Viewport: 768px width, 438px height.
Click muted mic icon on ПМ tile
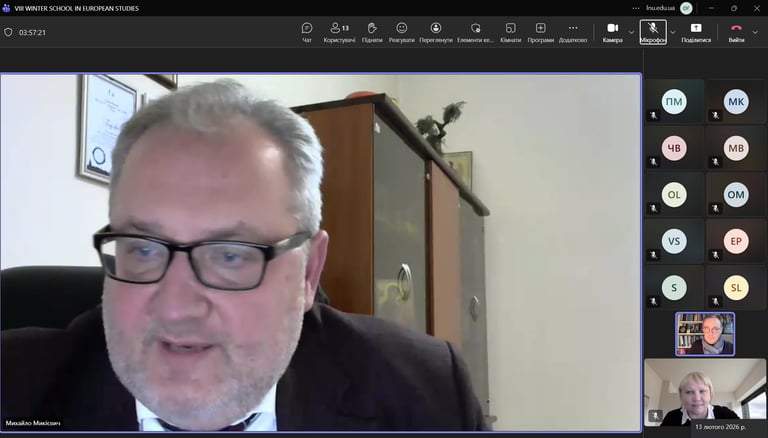(653, 116)
